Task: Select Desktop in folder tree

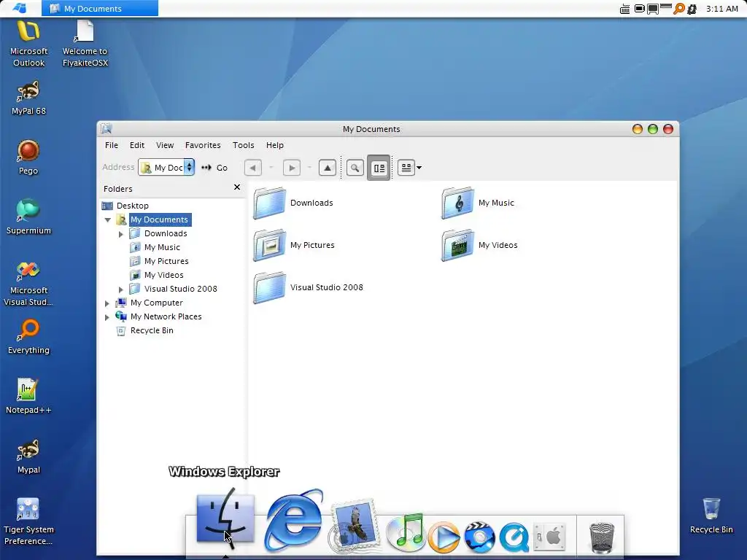Action: 133,206
